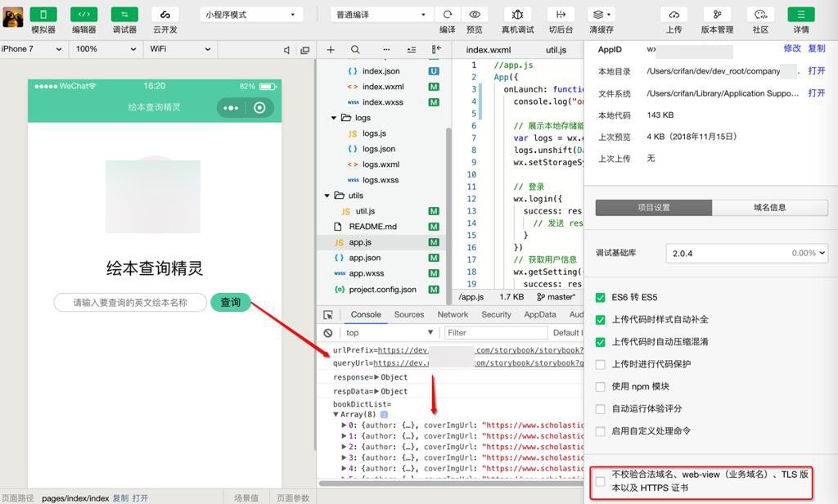Switch to the Console tab
This screenshot has height=504, width=838.
366,315
